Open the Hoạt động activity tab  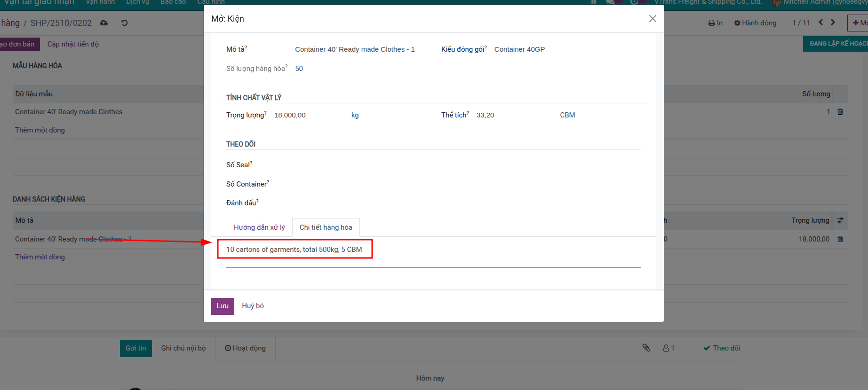(245, 348)
